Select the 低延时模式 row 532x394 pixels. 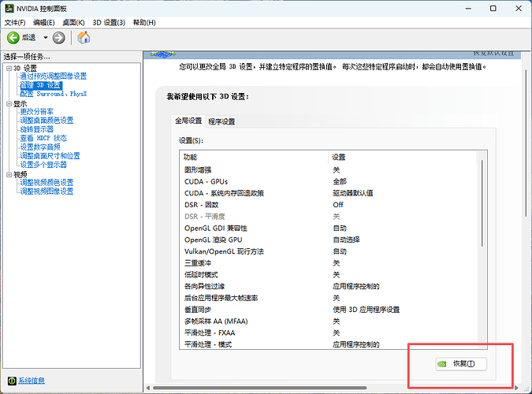(x=329, y=274)
